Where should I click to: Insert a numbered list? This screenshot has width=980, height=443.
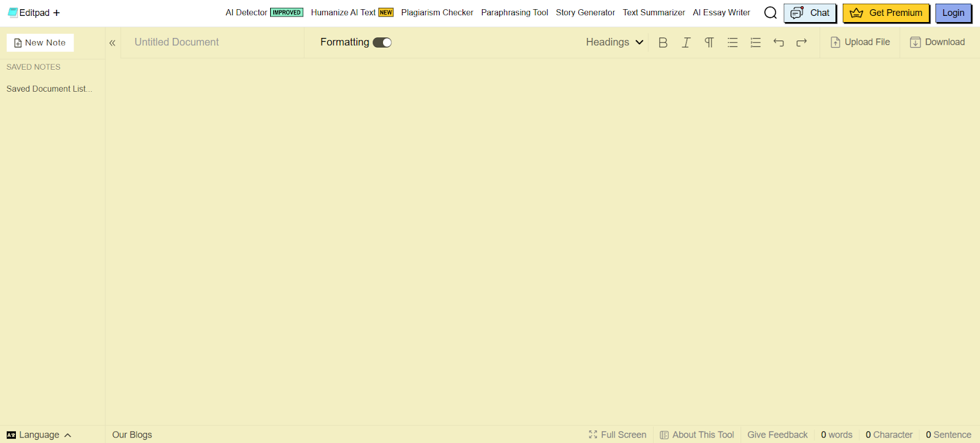[x=756, y=42]
